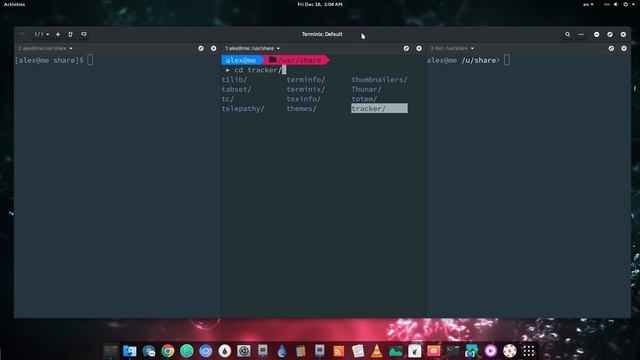640x360 pixels.
Task: Open the orange RSS feed dock icon
Action: pyautogui.click(x=338, y=351)
